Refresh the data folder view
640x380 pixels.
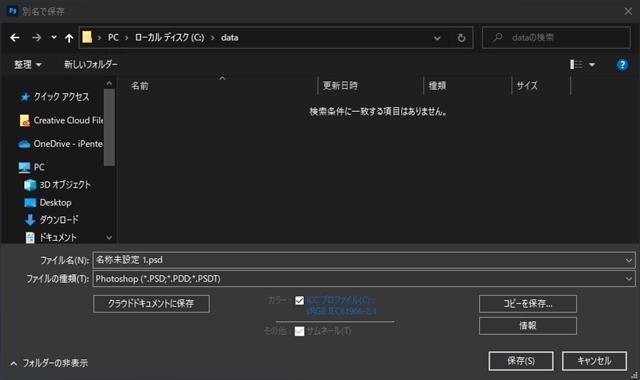[x=461, y=38]
